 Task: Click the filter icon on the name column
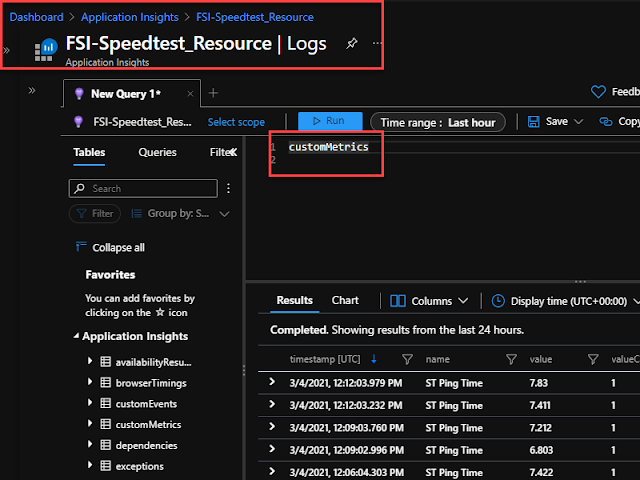tap(511, 359)
